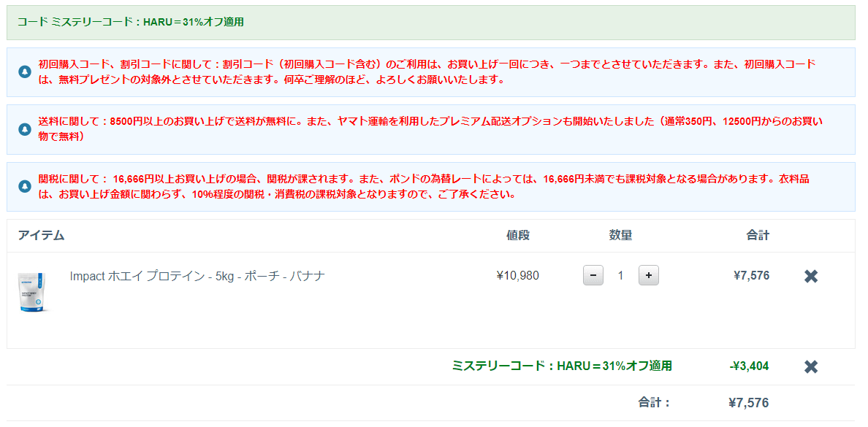Click the quantity value 1
This screenshot has width=868, height=427.
pos(620,275)
